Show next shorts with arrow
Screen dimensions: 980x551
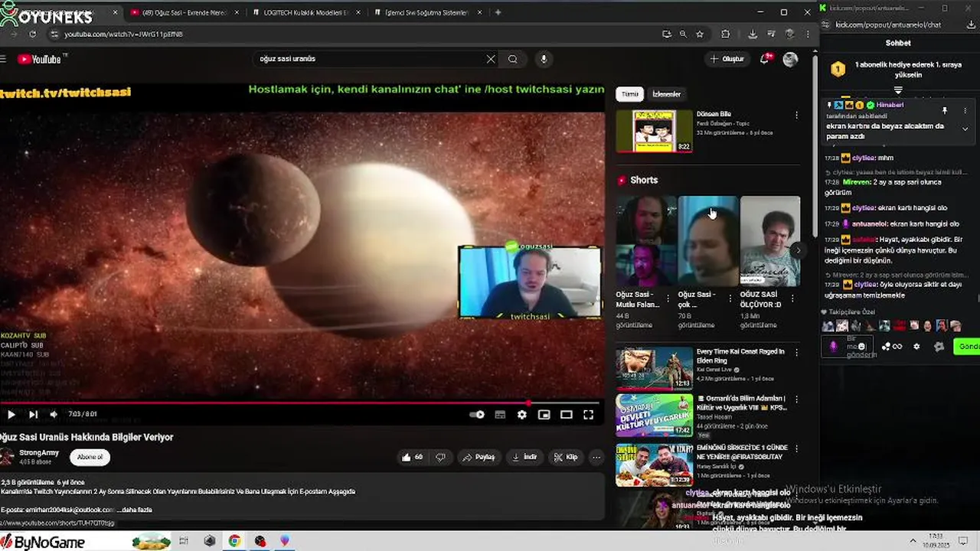click(x=798, y=250)
